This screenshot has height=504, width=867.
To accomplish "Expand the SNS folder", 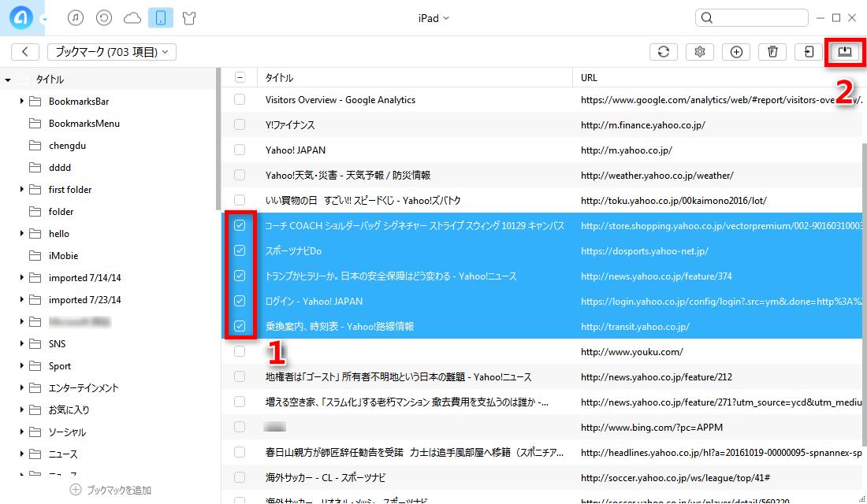I will (21, 343).
